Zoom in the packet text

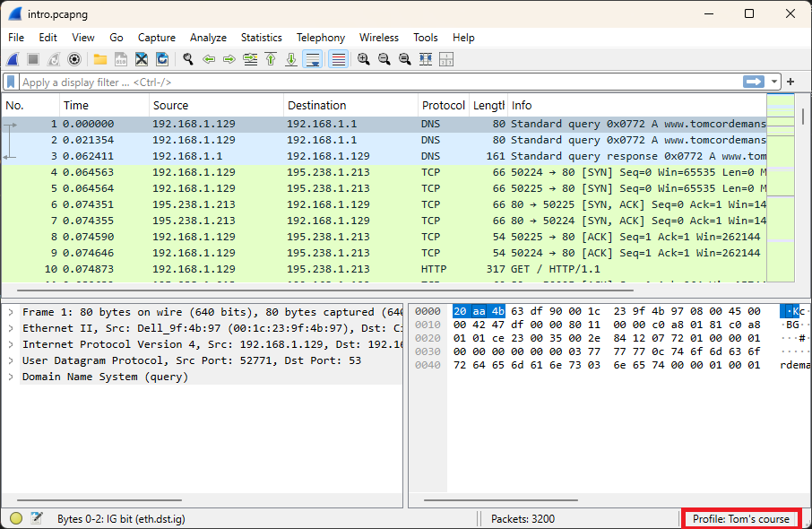(364, 59)
